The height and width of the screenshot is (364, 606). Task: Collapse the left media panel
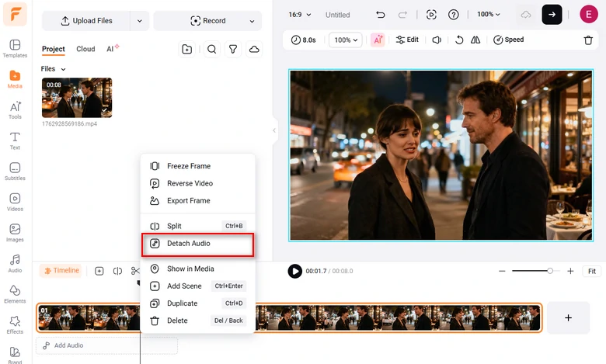(x=274, y=130)
